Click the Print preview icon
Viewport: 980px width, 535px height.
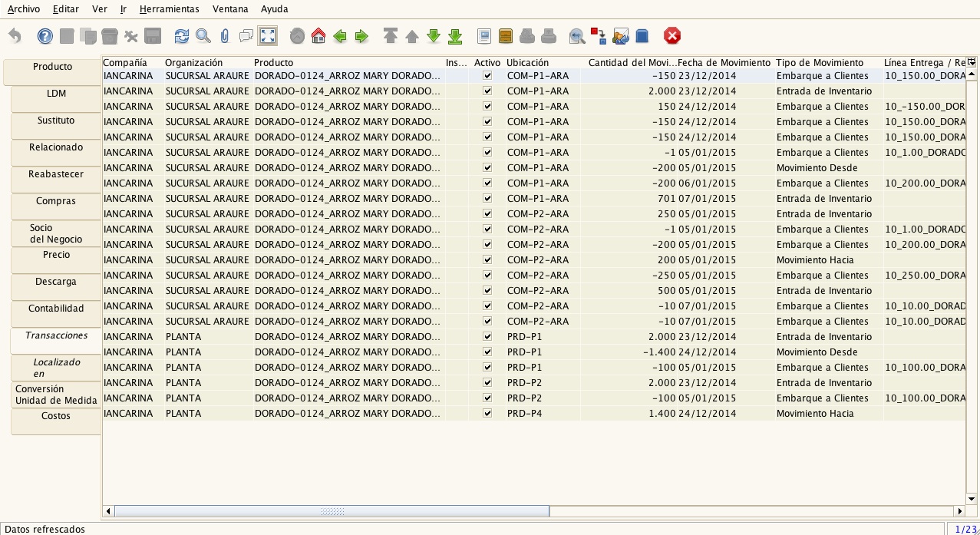click(527, 36)
